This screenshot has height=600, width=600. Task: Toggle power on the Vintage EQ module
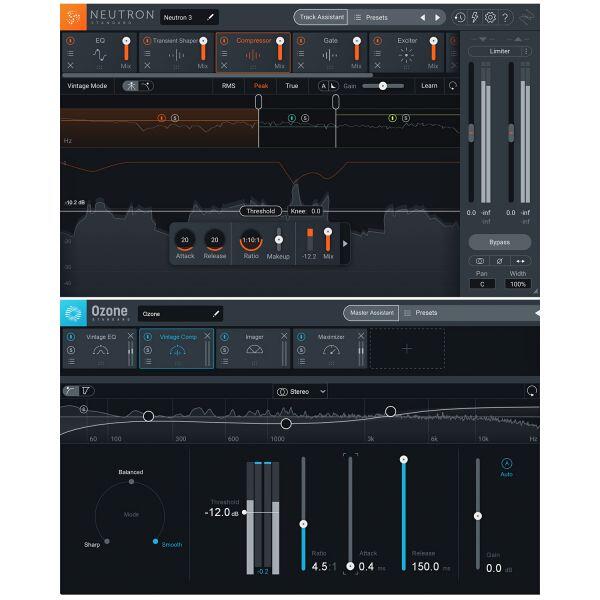(71, 337)
